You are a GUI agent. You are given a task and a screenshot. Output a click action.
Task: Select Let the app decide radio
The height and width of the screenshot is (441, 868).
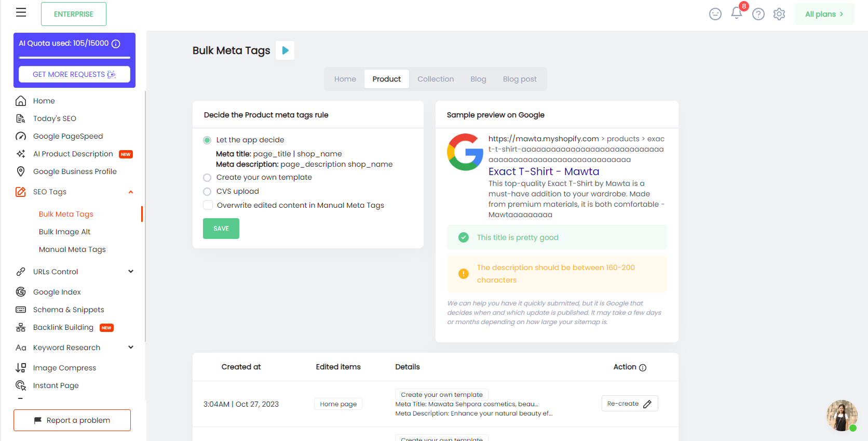[207, 140]
